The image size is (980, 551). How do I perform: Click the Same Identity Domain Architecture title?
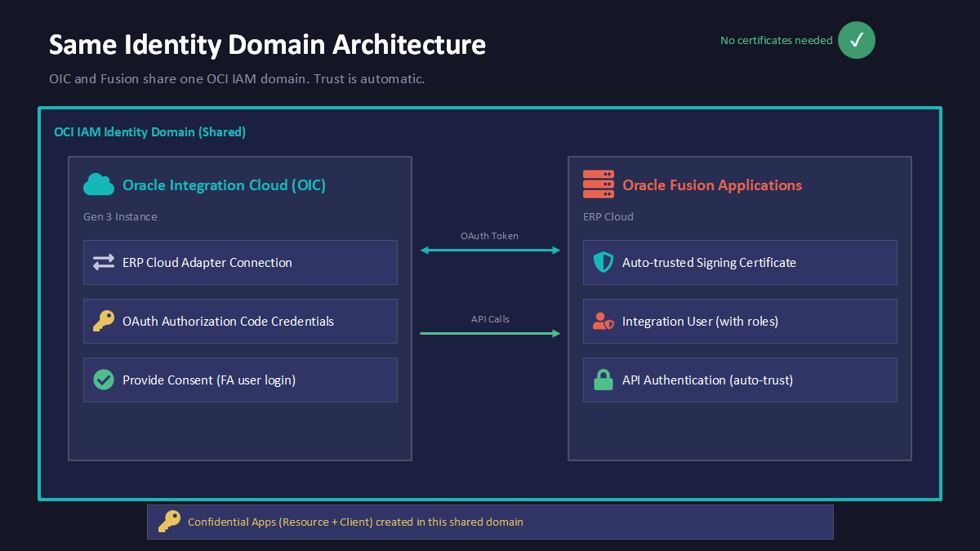point(267,44)
